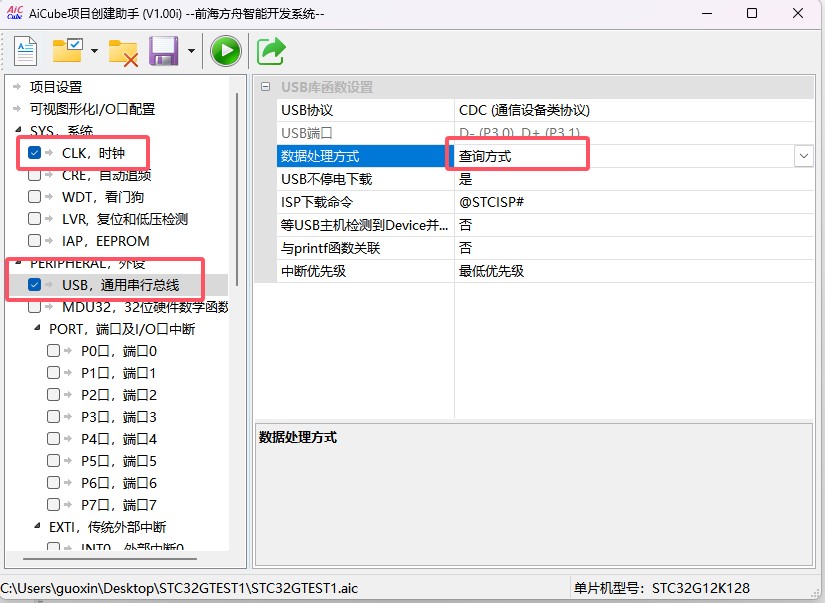Select the 与printf函数关联 property row

[545, 248]
